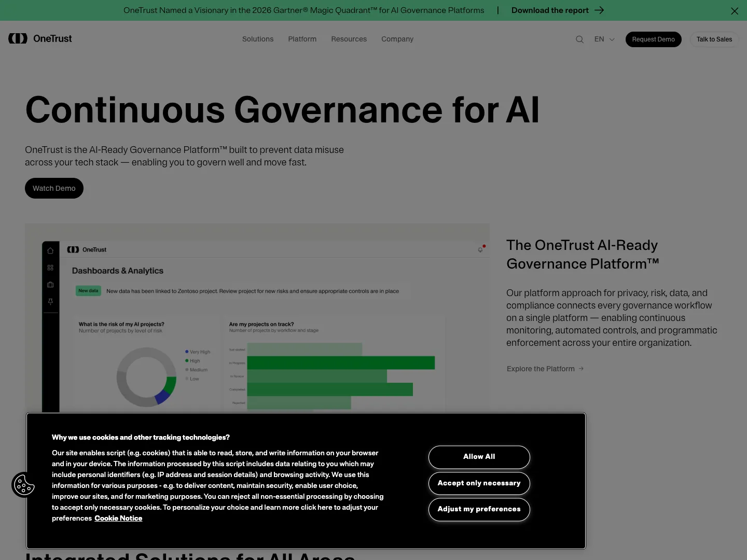Click the longest dark green In Progress bar
The image size is (747, 560).
[x=341, y=363]
